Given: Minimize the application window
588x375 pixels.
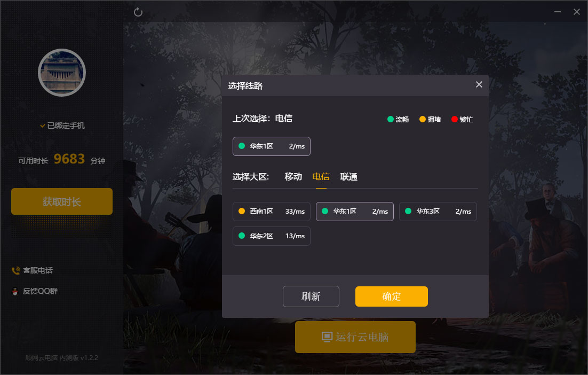Looking at the screenshot, I should click(x=558, y=12).
